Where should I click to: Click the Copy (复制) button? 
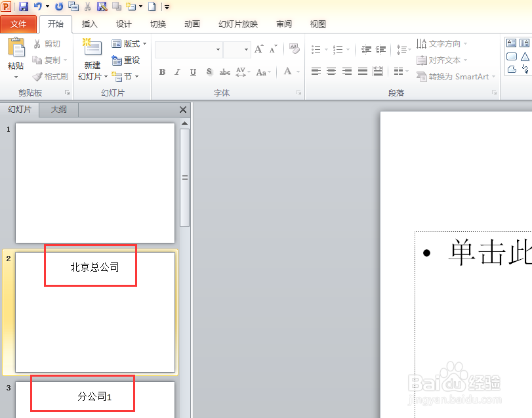point(50,60)
